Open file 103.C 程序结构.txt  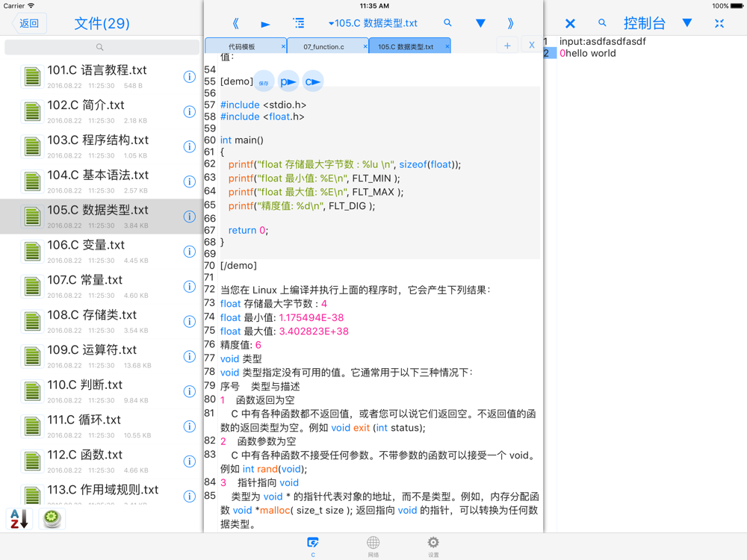(x=101, y=146)
